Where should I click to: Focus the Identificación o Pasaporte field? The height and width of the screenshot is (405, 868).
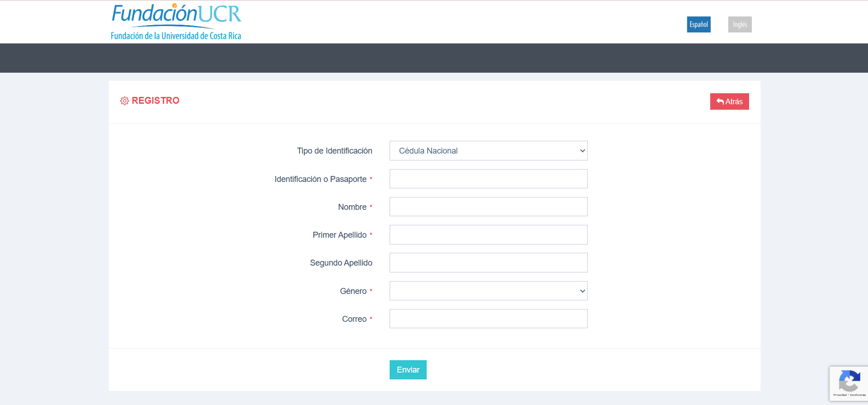pos(488,179)
